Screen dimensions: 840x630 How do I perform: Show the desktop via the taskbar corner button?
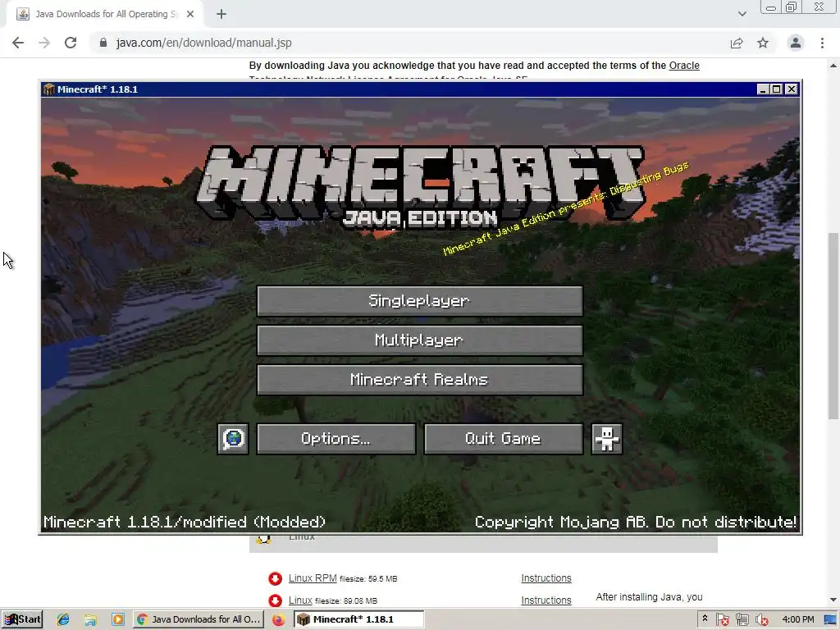click(x=831, y=619)
